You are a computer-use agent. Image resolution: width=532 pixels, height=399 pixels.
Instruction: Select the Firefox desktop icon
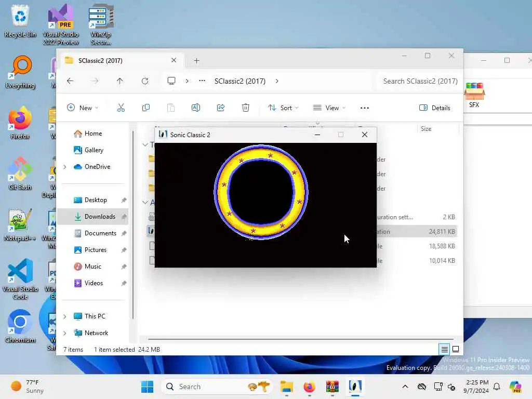(x=20, y=123)
